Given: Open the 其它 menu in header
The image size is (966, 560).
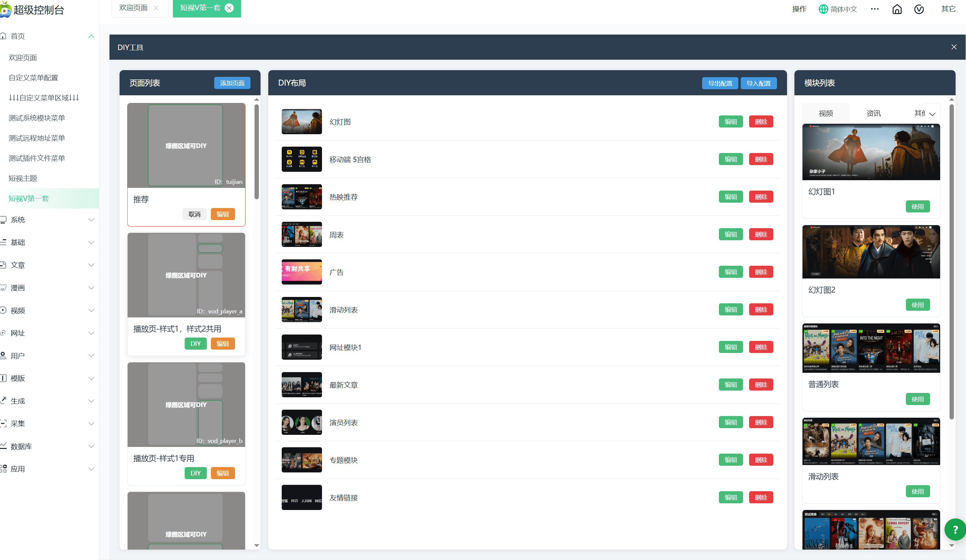Looking at the screenshot, I should coord(948,9).
